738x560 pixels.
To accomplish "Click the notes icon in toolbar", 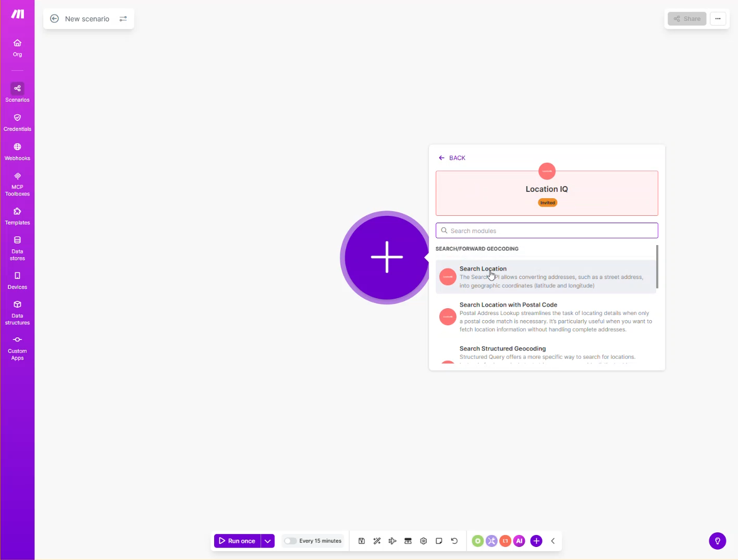I will [439, 541].
